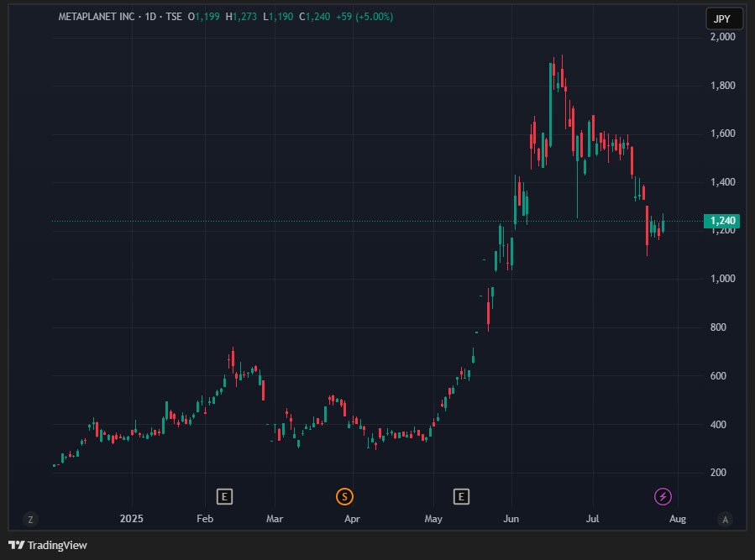Click the February earnings E marker

click(x=224, y=496)
